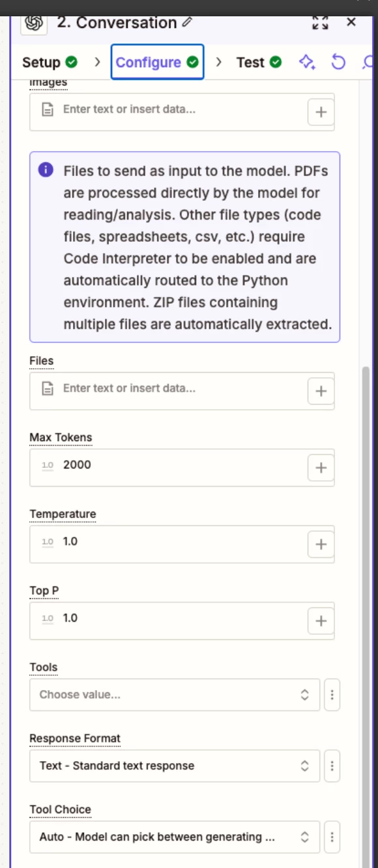Switch to the Test tab
Screen dimensions: 378x868
tap(259, 63)
